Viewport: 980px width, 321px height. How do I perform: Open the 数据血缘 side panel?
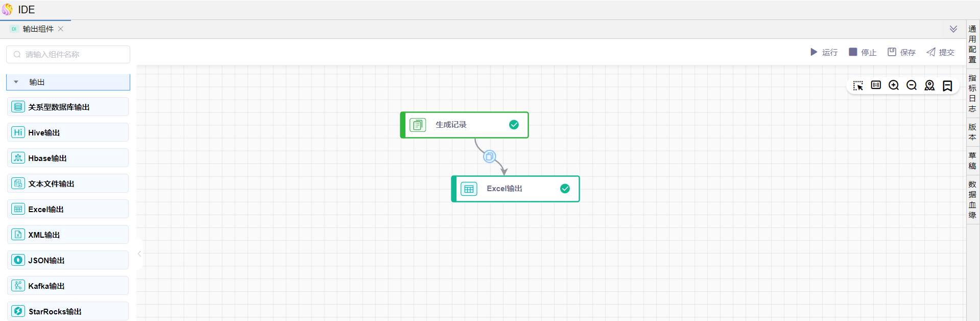pyautogui.click(x=972, y=199)
